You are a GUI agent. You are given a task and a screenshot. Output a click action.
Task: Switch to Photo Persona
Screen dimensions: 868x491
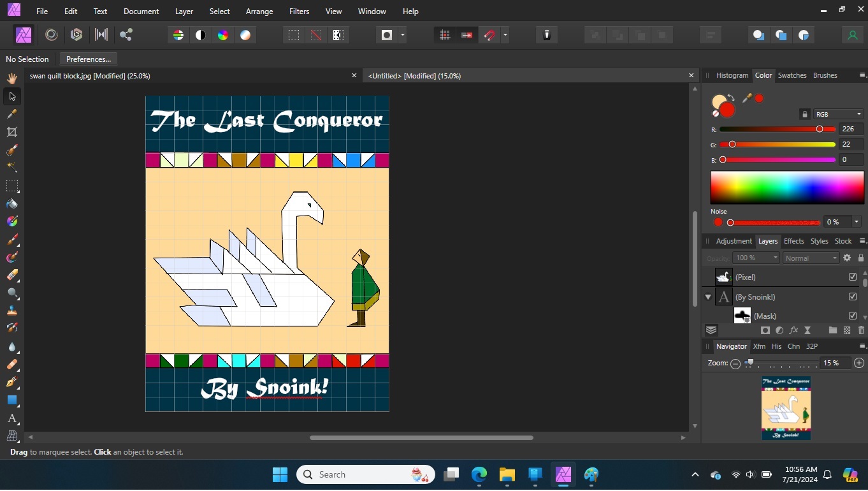click(24, 35)
